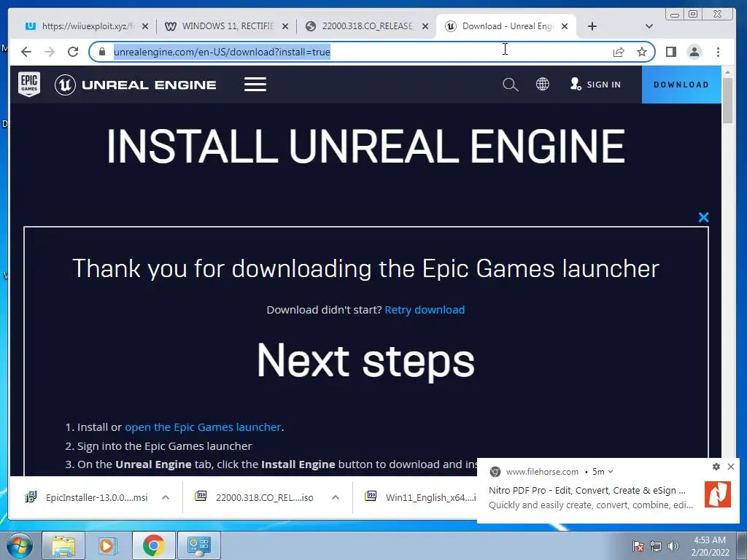
Task: View site info via padlock icon
Action: [102, 52]
